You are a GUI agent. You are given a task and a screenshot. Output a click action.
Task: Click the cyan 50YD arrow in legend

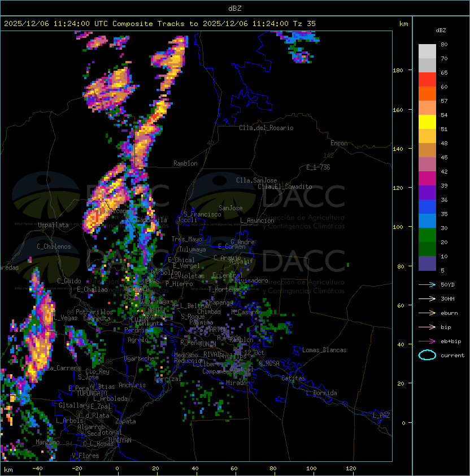coord(427,284)
